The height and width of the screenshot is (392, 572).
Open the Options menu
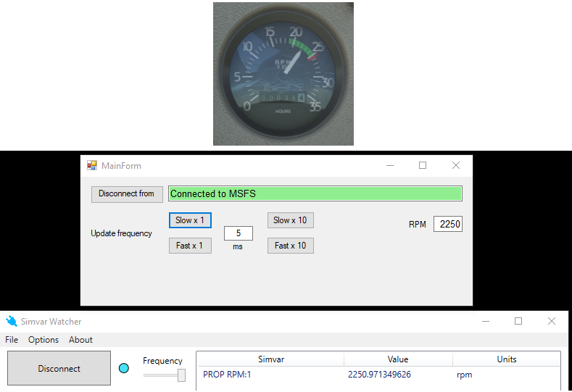[43, 340]
